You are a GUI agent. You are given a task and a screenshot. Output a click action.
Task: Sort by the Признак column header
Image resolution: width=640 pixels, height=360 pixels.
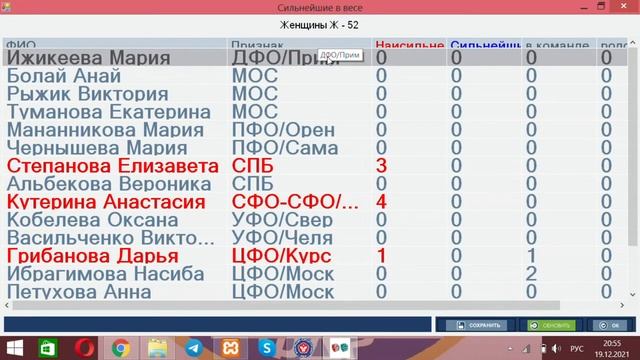pos(299,44)
